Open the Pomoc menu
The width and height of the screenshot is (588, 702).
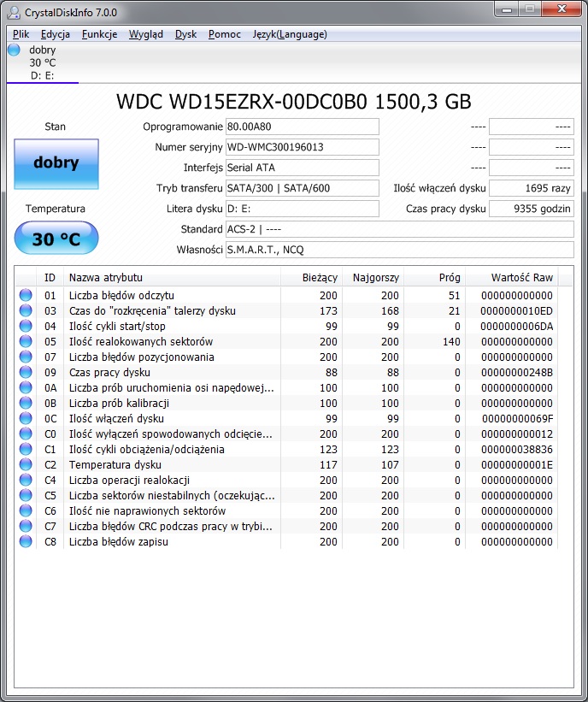(224, 34)
